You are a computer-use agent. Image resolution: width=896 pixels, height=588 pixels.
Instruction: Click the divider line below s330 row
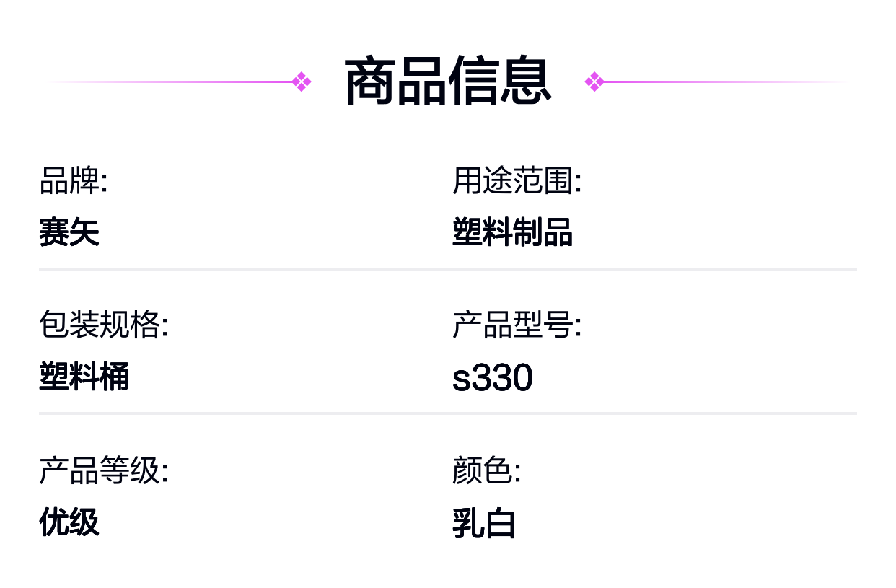click(x=448, y=413)
